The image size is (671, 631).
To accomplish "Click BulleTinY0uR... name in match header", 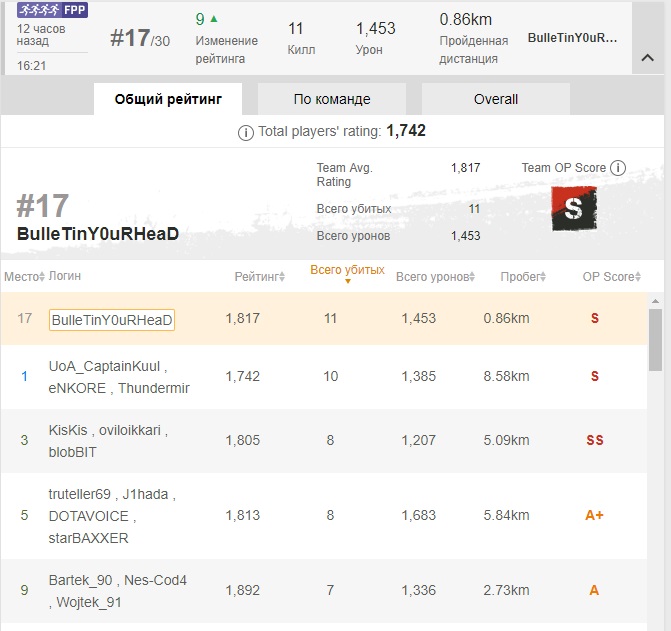I will click(573, 38).
